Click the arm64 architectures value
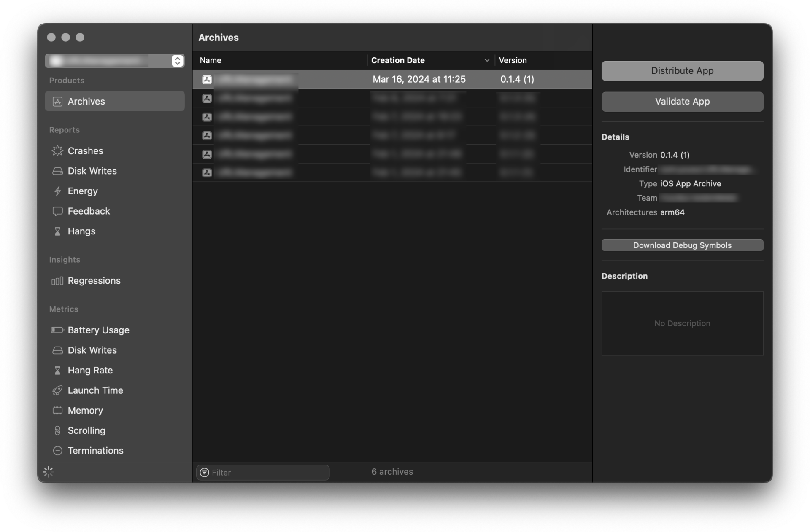The width and height of the screenshot is (810, 532). point(672,212)
